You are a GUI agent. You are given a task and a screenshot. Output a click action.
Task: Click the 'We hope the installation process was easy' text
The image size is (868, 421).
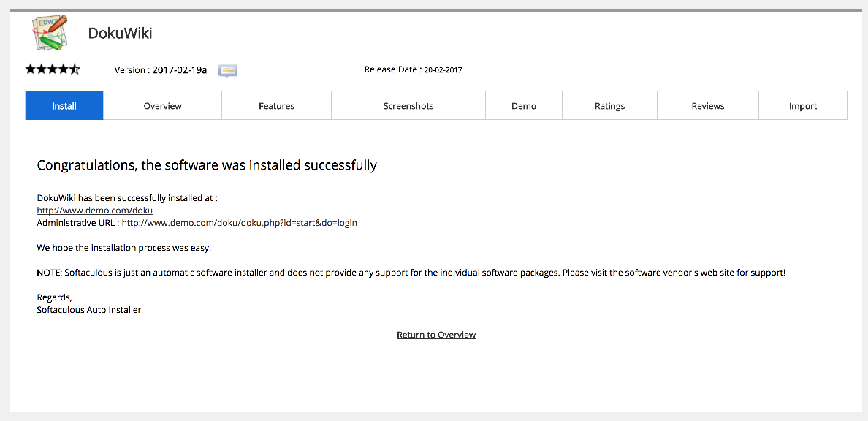pos(124,248)
